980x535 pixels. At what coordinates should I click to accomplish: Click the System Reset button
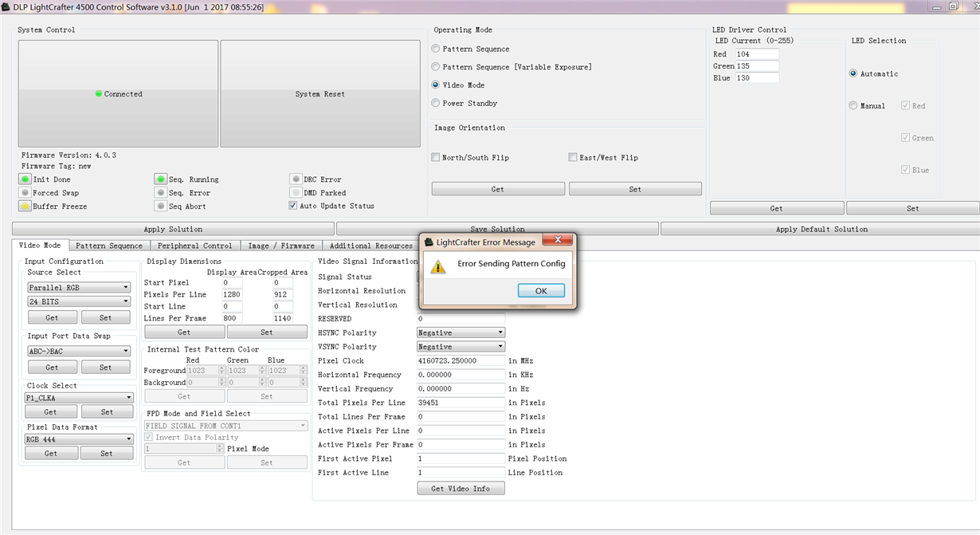click(x=320, y=94)
